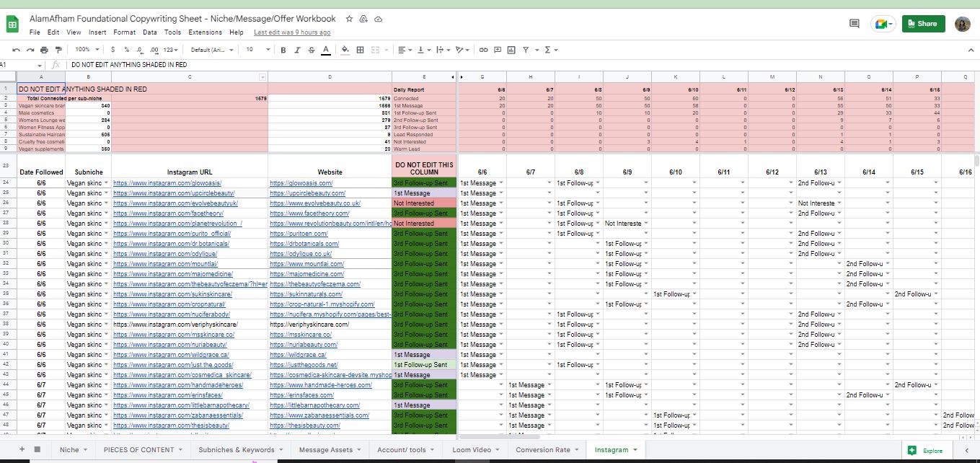
Task: Open the Format menu
Action: coord(124,32)
